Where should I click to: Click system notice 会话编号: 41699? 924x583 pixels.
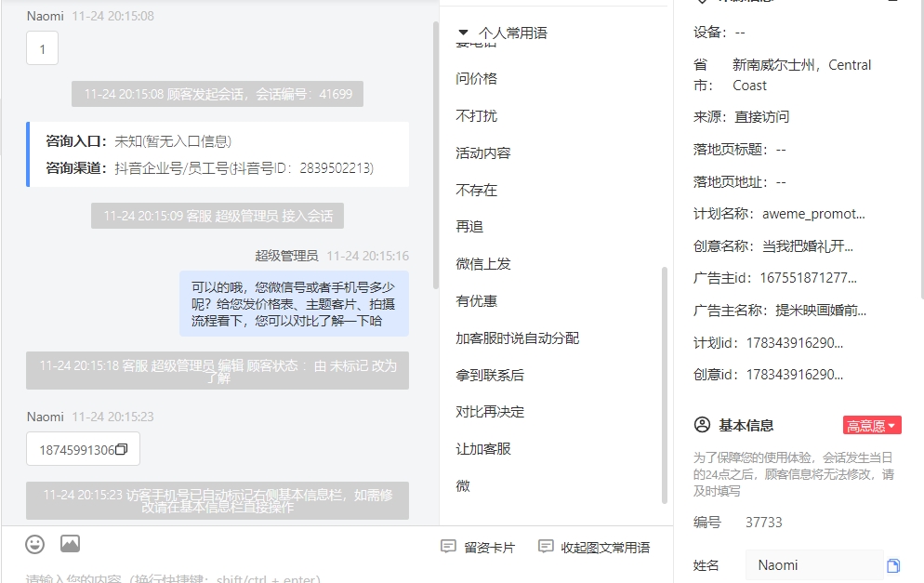(x=218, y=94)
